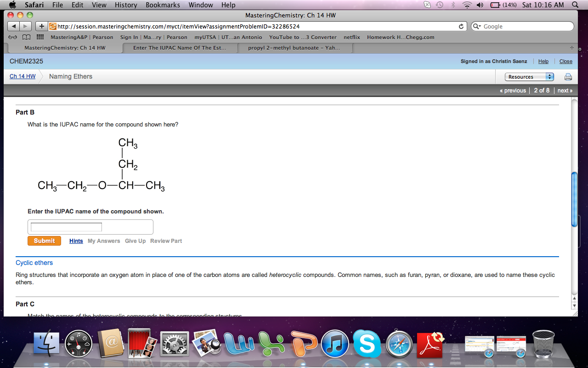Open the Time Machine menu bar icon
This screenshot has height=368, width=588.
[439, 5]
